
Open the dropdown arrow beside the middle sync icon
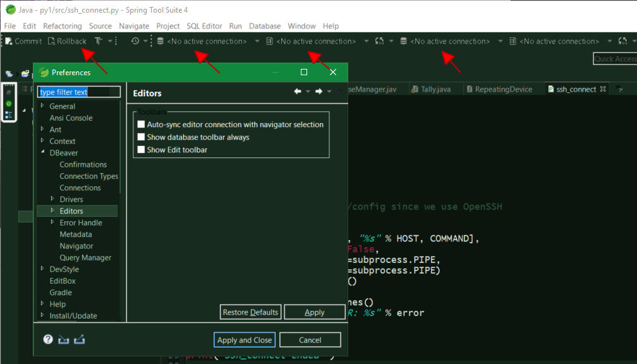point(391,41)
